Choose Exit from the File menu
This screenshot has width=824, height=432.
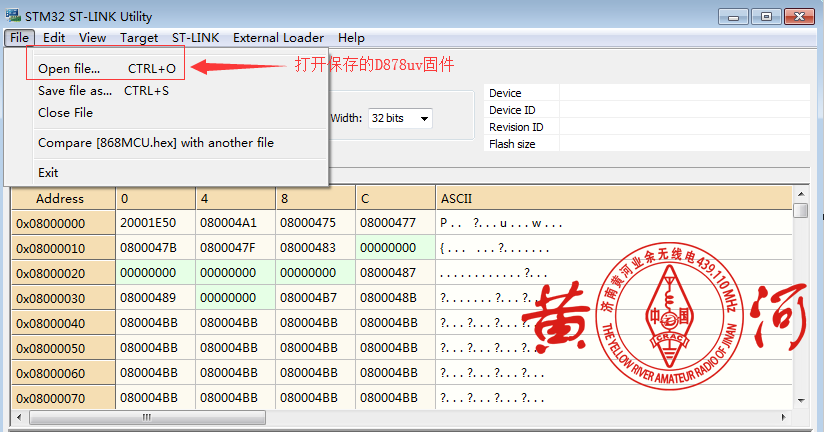coord(48,173)
